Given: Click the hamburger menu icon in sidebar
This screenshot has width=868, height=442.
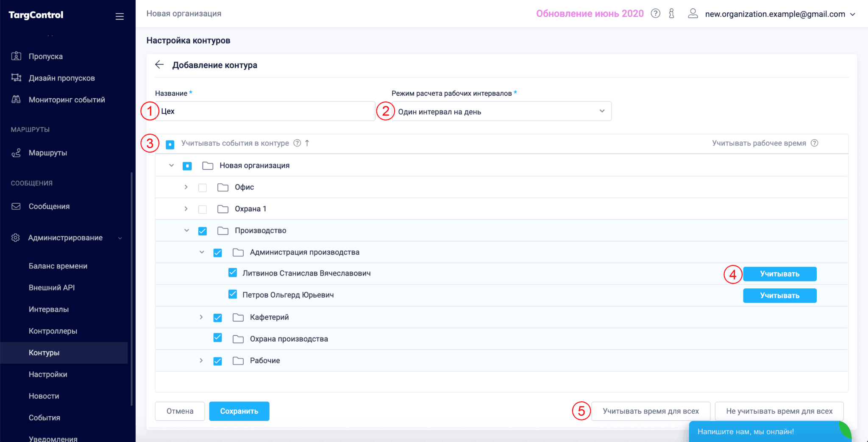Looking at the screenshot, I should 120,16.
